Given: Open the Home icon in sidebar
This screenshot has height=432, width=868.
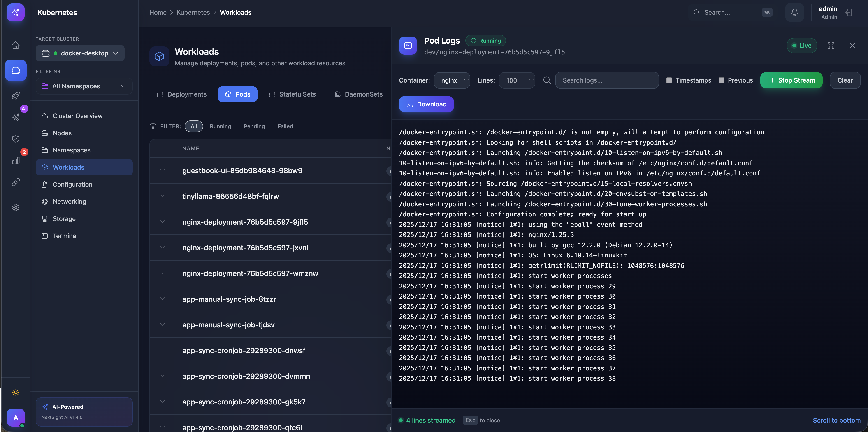Looking at the screenshot, I should (16, 45).
